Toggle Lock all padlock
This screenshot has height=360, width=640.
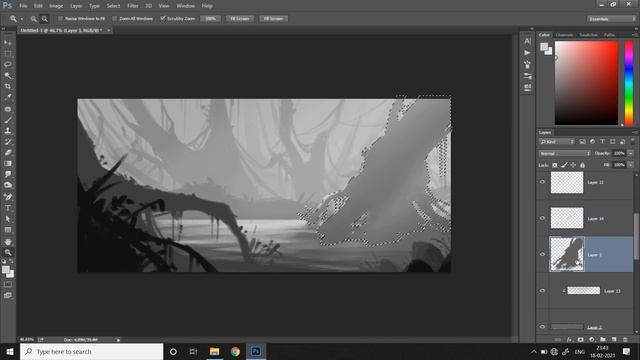[x=582, y=165]
